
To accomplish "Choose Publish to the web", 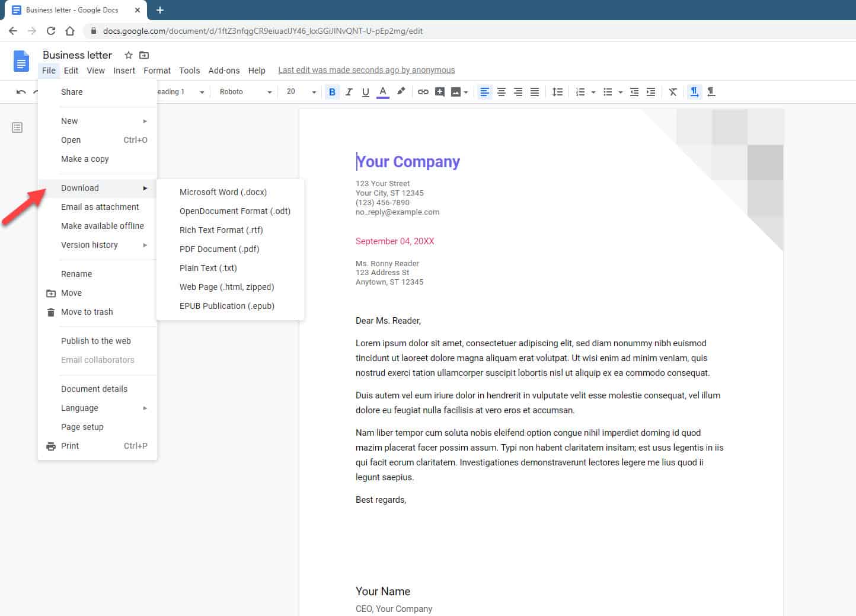I will point(98,341).
